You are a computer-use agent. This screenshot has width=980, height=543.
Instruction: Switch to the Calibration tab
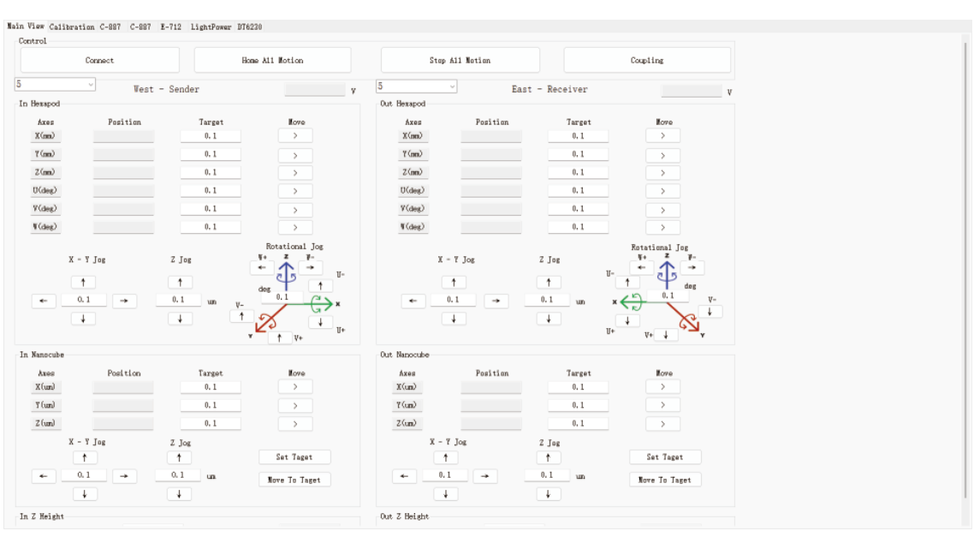pos(72,27)
